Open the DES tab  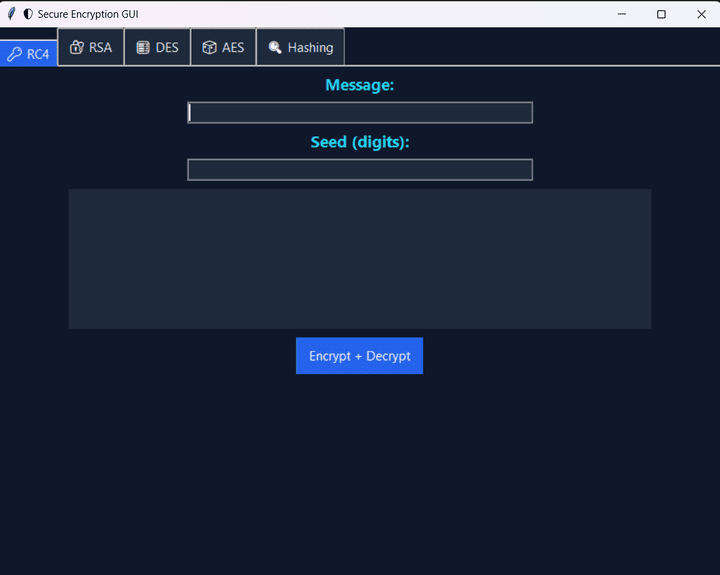pyautogui.click(x=158, y=47)
